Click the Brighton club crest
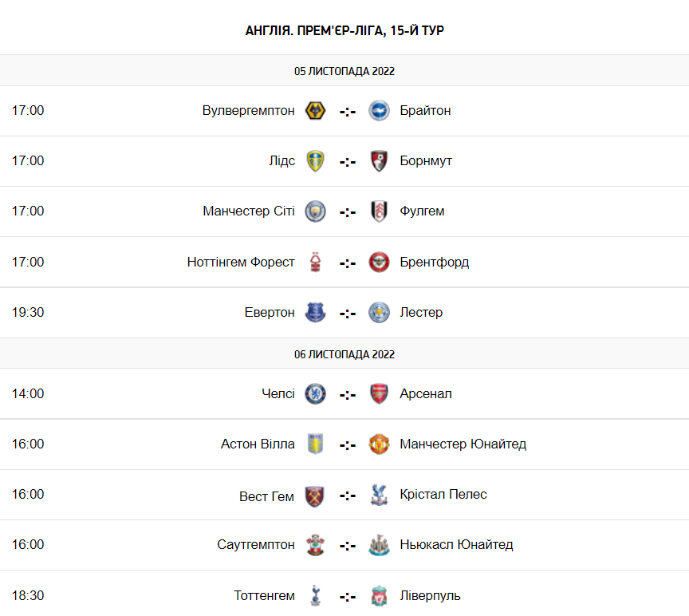The height and width of the screenshot is (616, 689). tap(379, 111)
